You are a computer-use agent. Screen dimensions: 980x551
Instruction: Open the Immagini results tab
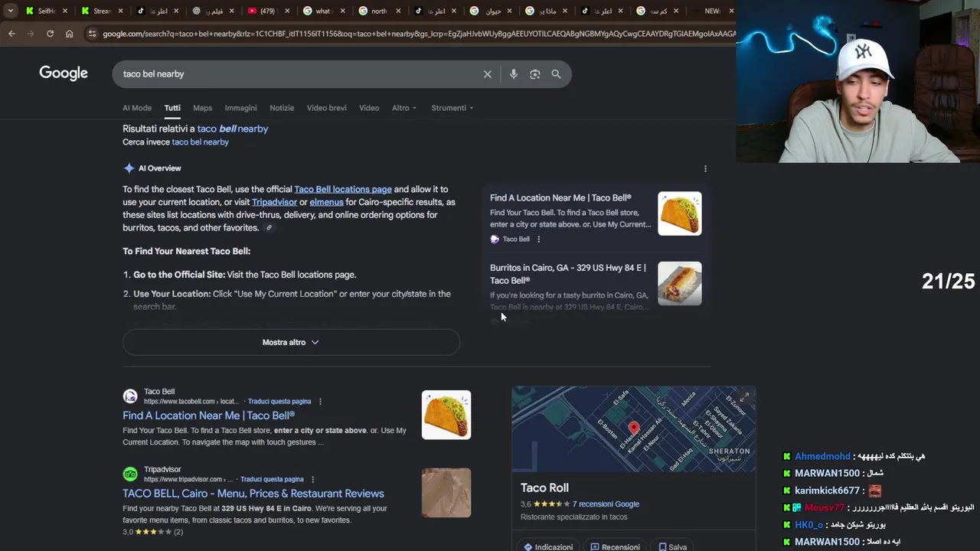point(240,108)
